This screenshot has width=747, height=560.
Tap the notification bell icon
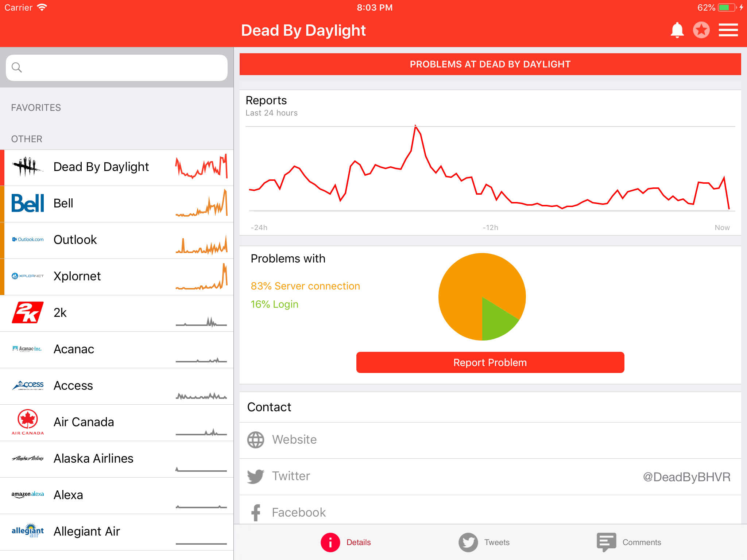coord(677,30)
